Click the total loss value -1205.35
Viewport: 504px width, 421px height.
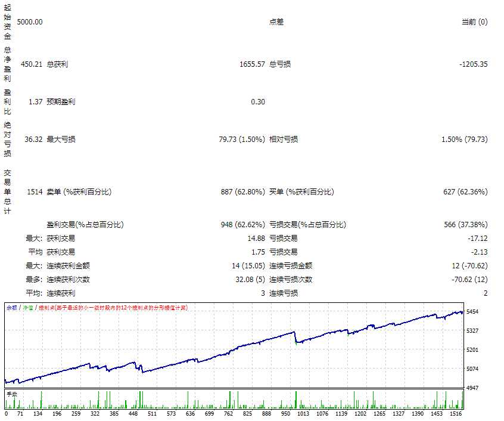[x=473, y=64]
